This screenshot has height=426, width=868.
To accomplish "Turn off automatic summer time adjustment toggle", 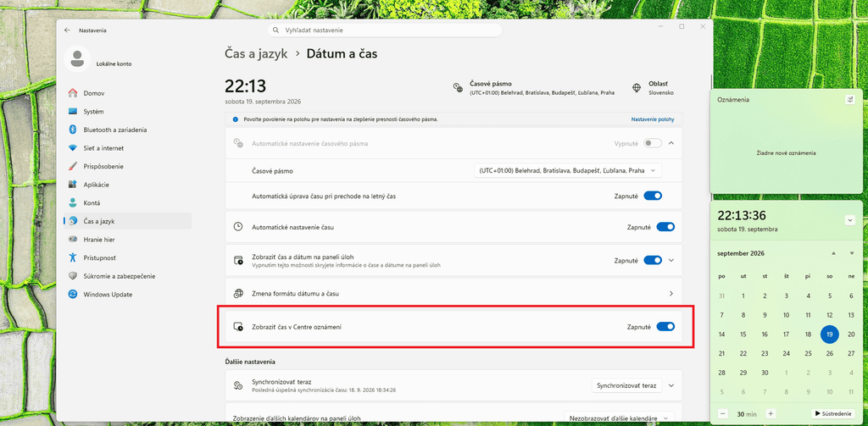I will (x=653, y=196).
